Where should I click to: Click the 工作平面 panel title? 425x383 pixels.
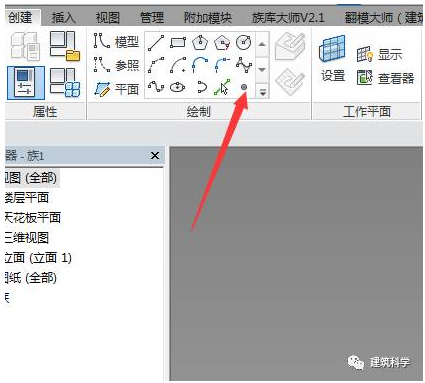(367, 111)
